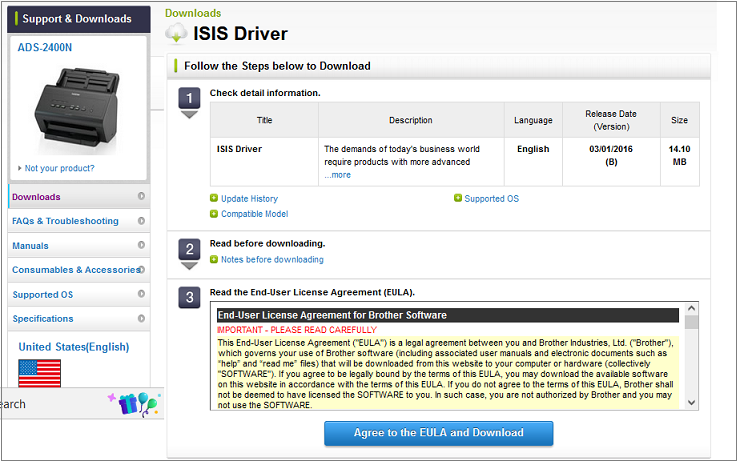Expand the Update History section

(x=250, y=199)
